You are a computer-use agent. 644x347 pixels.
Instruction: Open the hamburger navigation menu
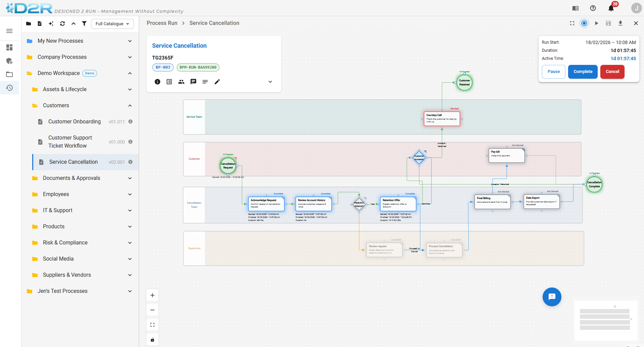click(9, 31)
